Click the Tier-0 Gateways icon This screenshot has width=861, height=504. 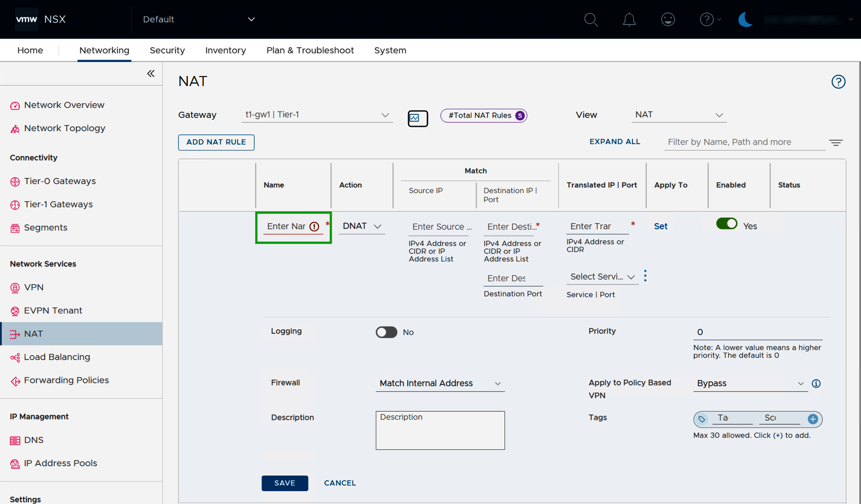coord(15,181)
